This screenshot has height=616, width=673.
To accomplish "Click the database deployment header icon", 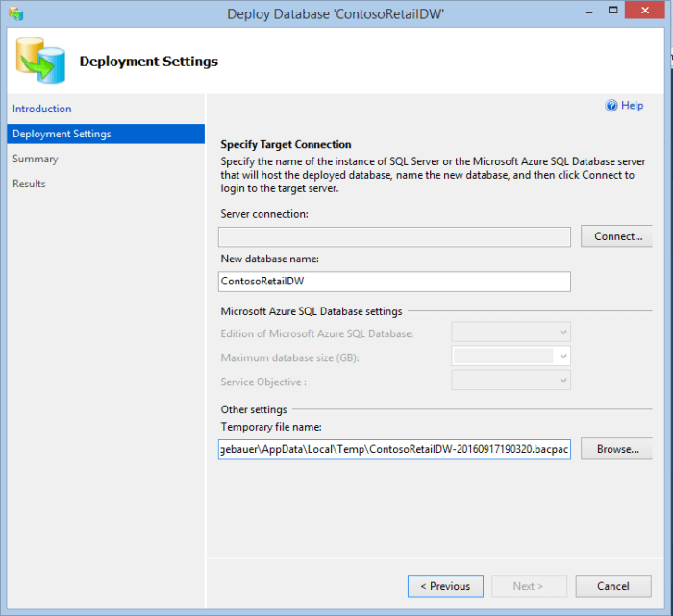I will click(x=40, y=60).
